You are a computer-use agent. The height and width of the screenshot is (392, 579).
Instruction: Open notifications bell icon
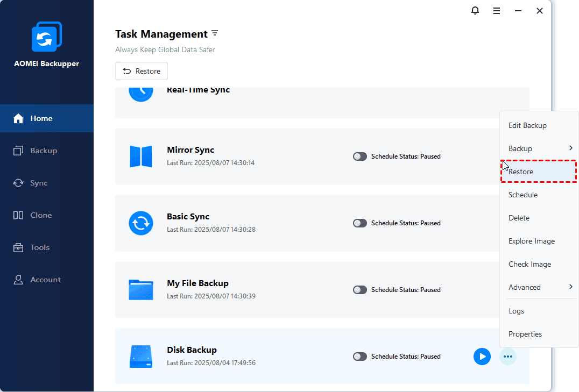[475, 11]
